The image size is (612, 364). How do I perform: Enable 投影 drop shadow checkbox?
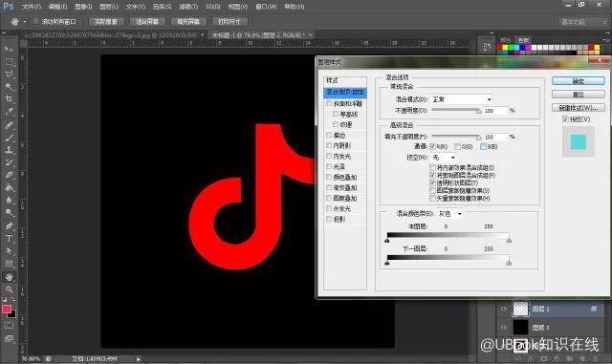tap(329, 219)
